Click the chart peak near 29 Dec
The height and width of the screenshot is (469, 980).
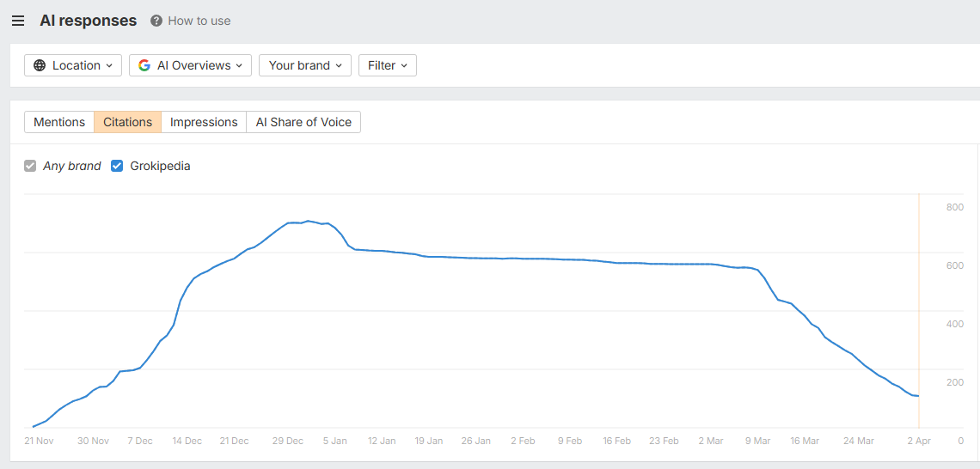point(309,221)
